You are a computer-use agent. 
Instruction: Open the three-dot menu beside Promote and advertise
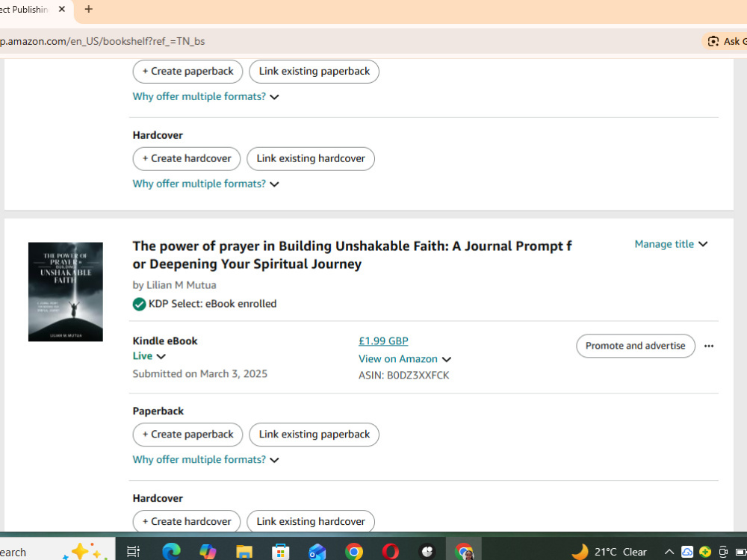pos(708,346)
